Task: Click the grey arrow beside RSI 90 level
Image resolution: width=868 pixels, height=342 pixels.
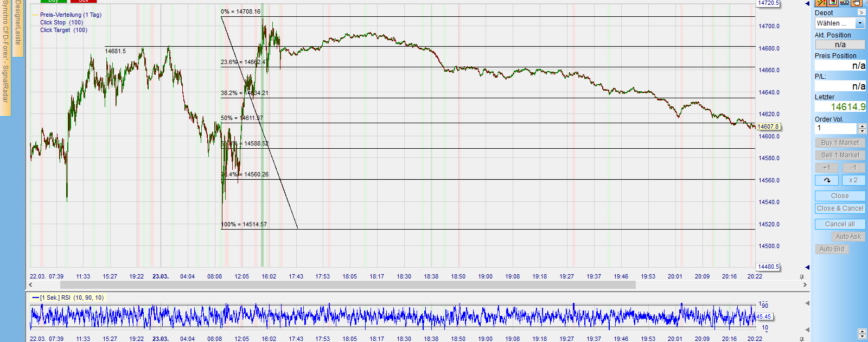Action: coord(807,303)
